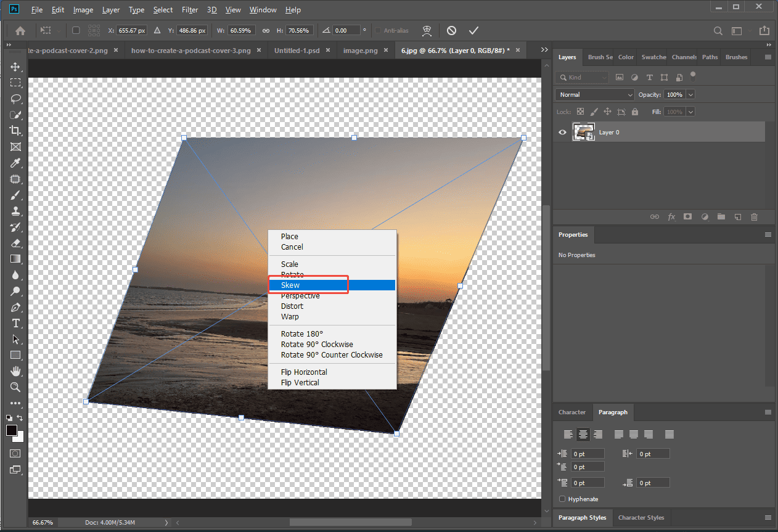The width and height of the screenshot is (778, 532).
Task: Commit the transform with the checkmark button
Action: pos(473,30)
